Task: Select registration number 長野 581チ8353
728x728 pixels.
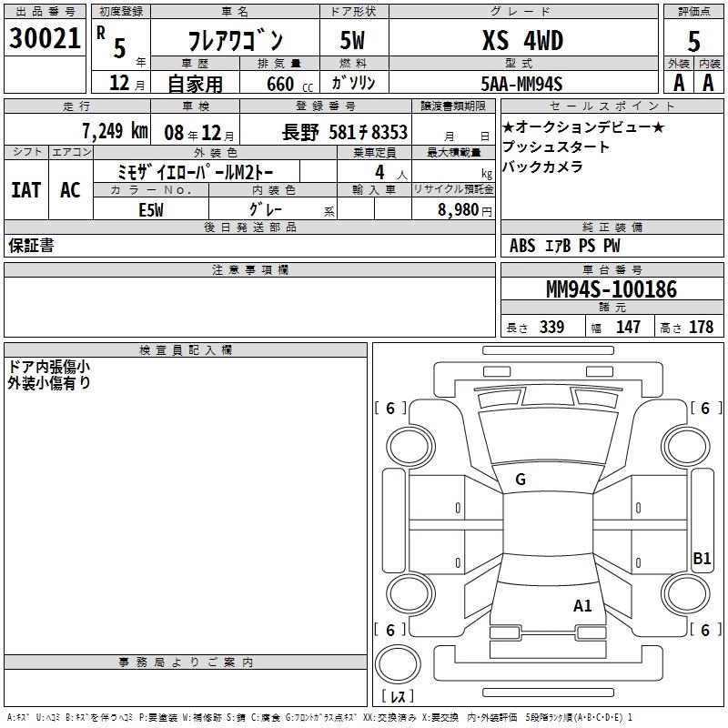Action: coord(345,132)
